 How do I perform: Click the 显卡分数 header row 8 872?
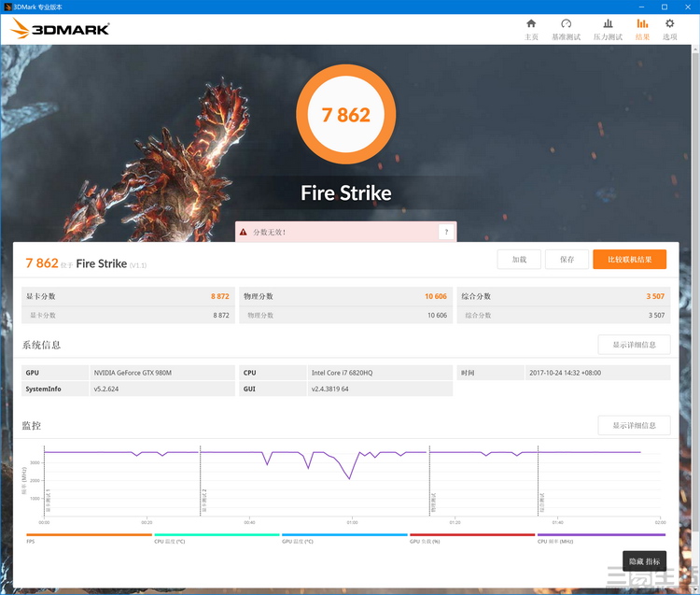[128, 296]
